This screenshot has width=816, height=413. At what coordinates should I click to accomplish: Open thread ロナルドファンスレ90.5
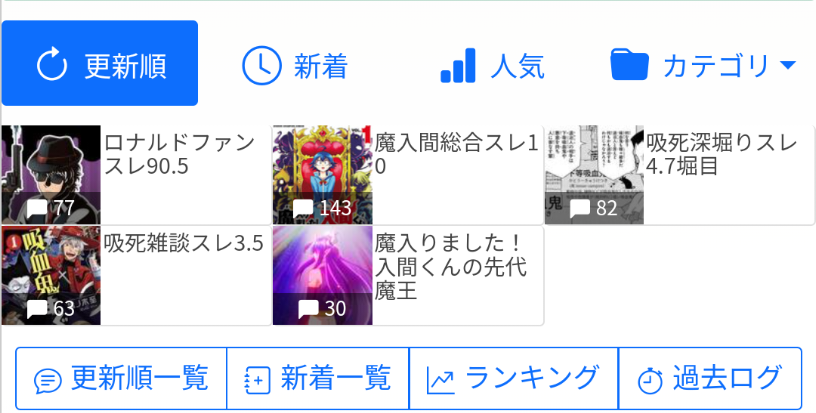[x=136, y=175]
